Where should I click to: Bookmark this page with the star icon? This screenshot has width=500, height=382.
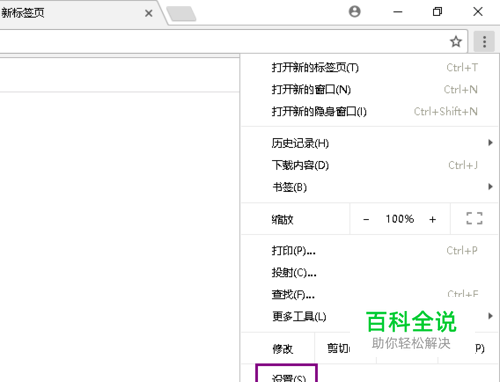click(456, 42)
